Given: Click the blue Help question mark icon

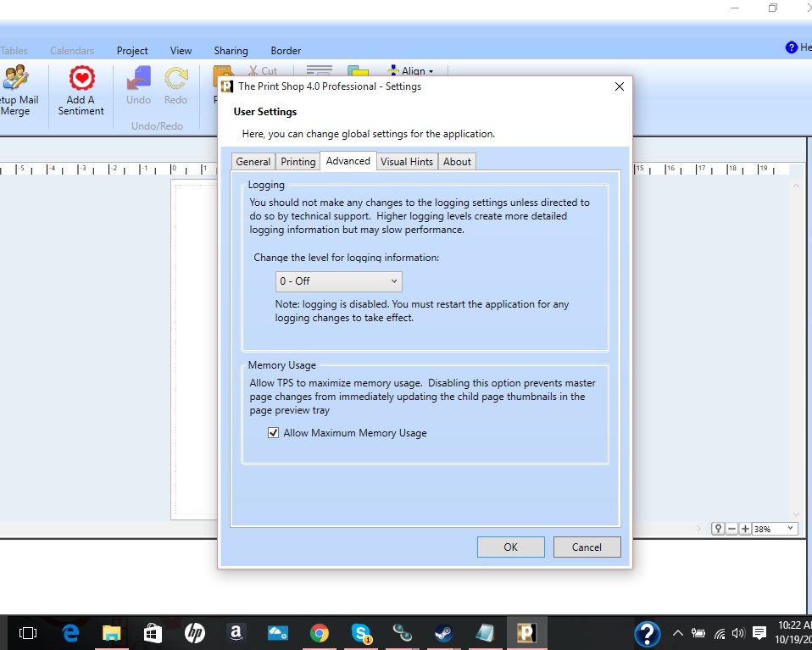Looking at the screenshot, I should [x=792, y=47].
